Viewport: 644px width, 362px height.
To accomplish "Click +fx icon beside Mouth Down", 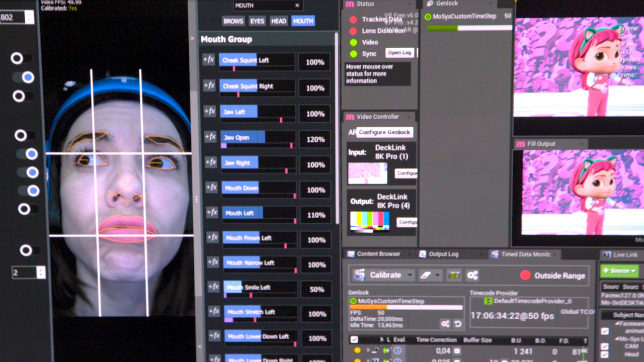I will tap(212, 188).
